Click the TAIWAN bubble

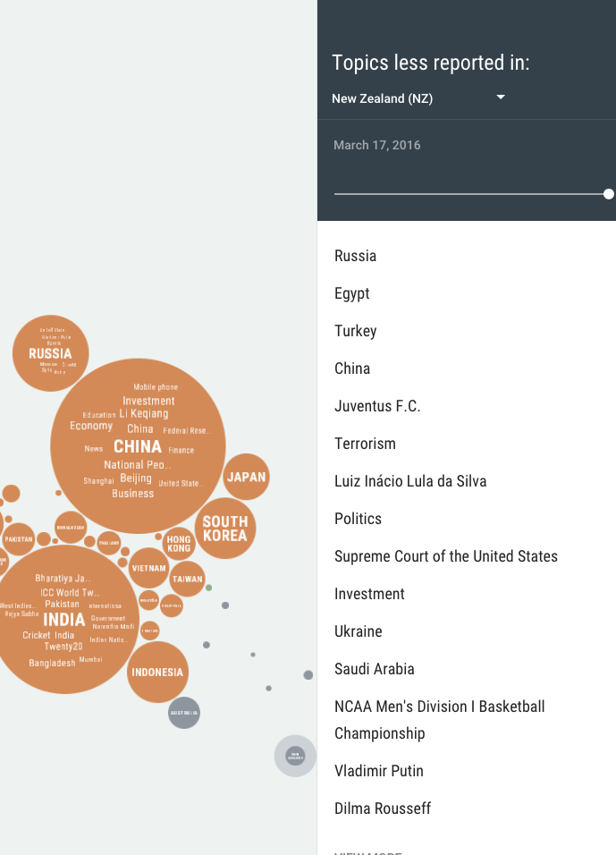(188, 579)
